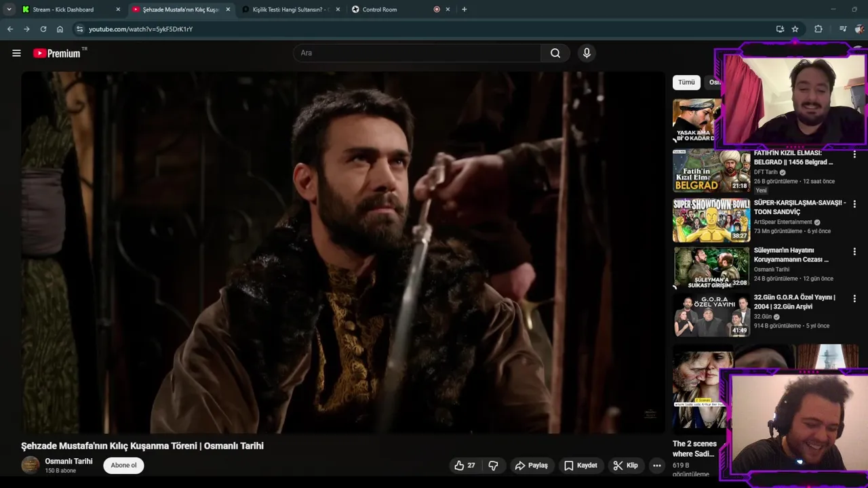Open options menu for Süleyman'ın Hayatını video
The width and height of the screenshot is (868, 488).
(854, 251)
